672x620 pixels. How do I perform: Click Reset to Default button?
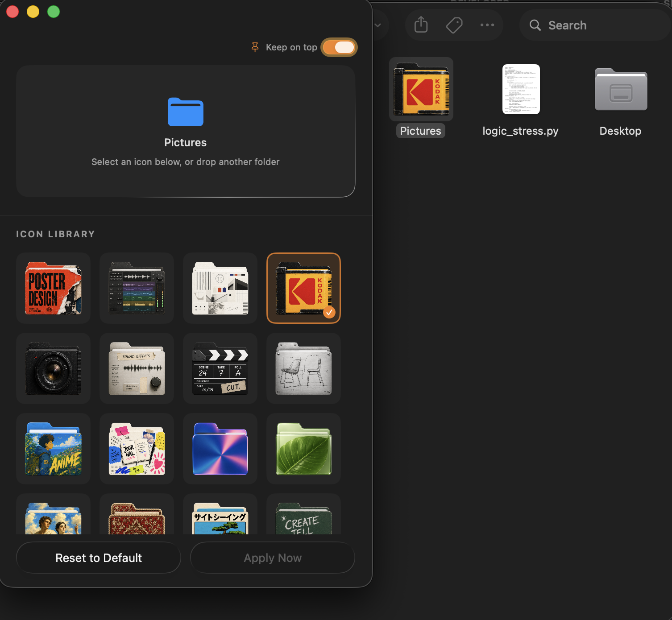click(x=99, y=558)
